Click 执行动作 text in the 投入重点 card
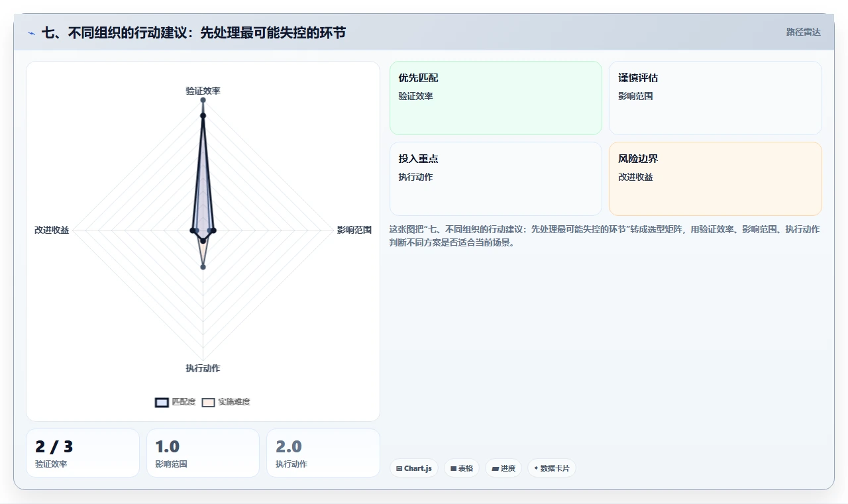This screenshot has width=848, height=504. click(x=415, y=177)
